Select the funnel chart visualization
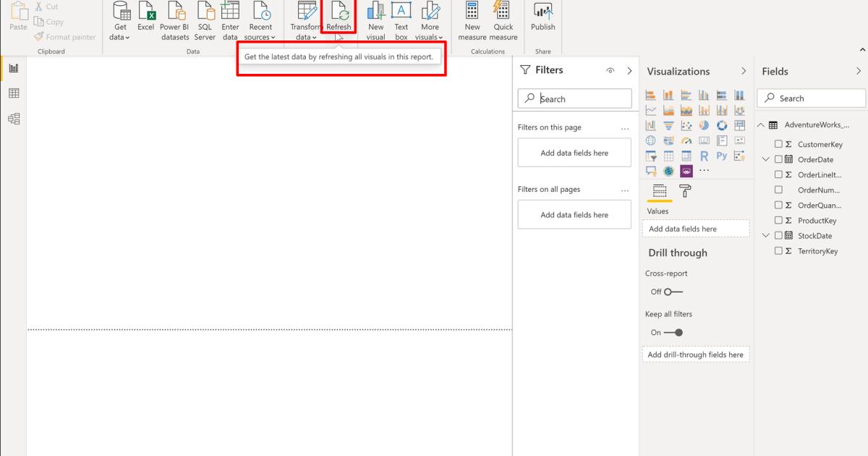 pos(667,124)
